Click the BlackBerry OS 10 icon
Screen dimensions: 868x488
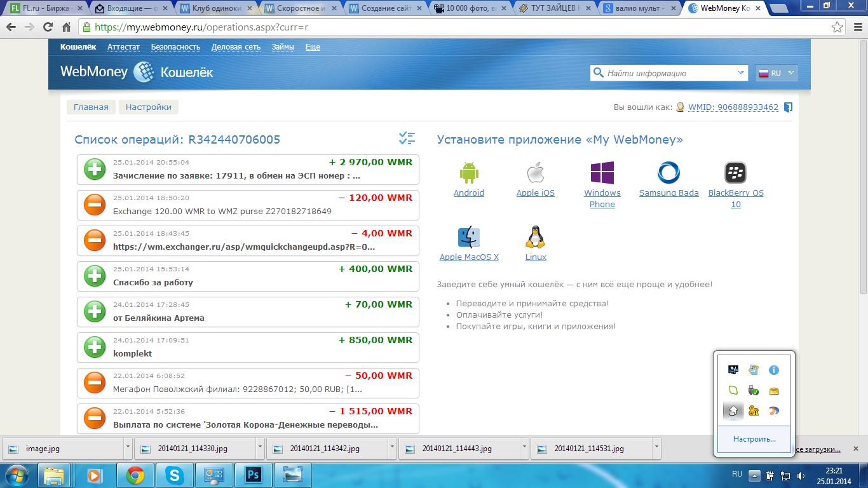coord(735,173)
